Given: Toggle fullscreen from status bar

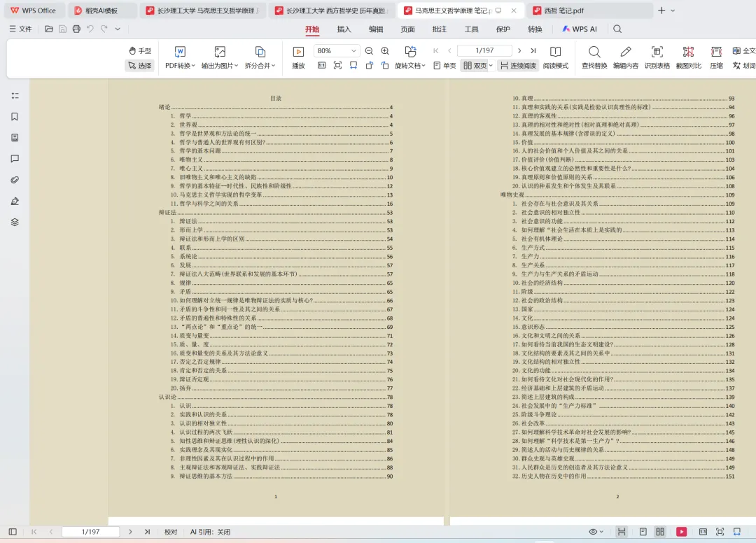Looking at the screenshot, I should (720, 532).
